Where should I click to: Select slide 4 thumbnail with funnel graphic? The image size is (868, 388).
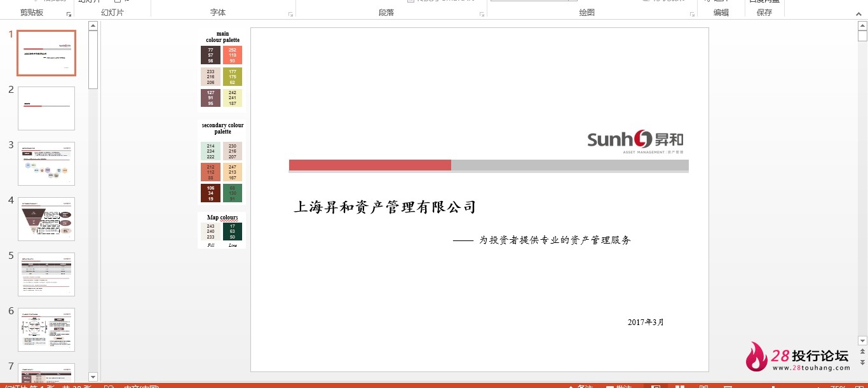pos(46,219)
